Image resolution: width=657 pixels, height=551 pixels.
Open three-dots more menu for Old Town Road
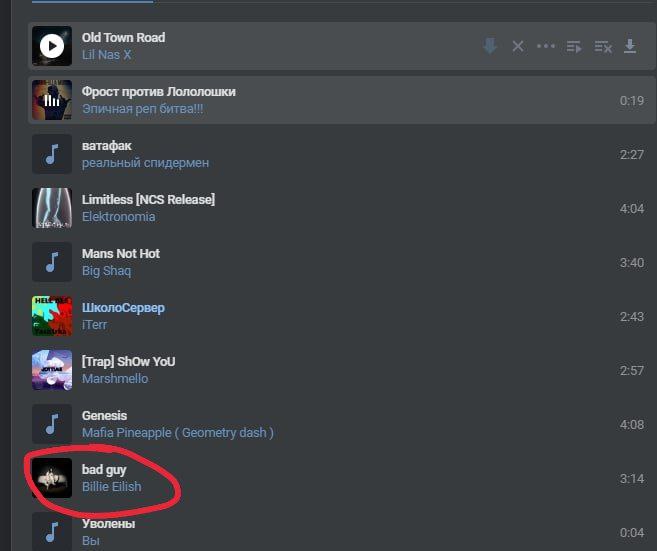click(x=546, y=46)
